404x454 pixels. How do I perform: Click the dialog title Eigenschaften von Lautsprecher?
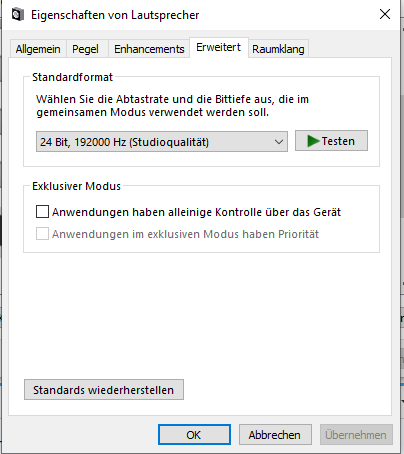click(x=115, y=15)
